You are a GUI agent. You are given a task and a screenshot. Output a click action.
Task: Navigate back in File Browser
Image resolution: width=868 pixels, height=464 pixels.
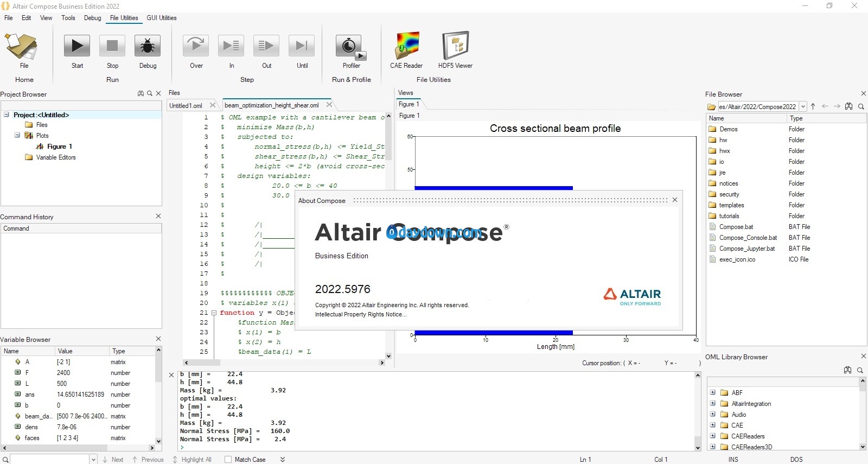tap(825, 106)
